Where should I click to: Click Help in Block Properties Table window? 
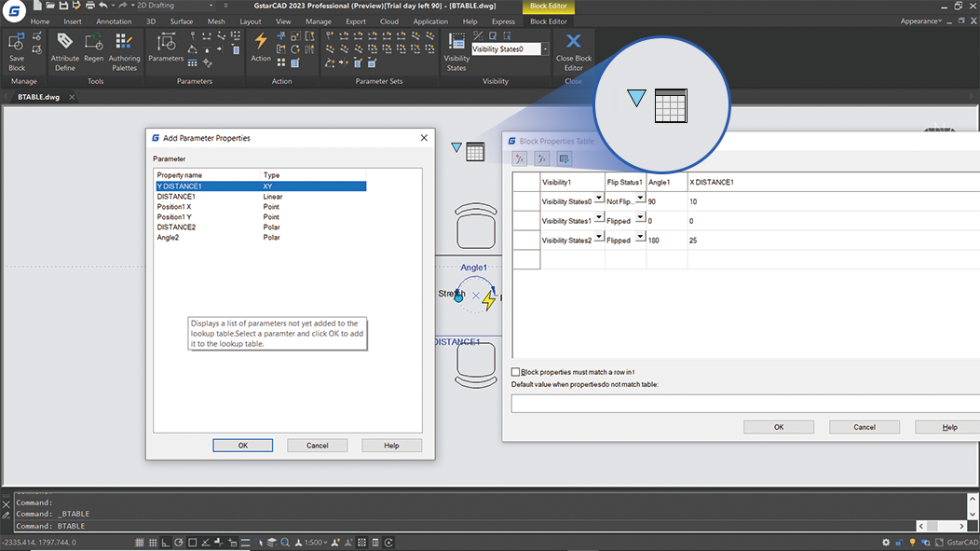tap(949, 427)
